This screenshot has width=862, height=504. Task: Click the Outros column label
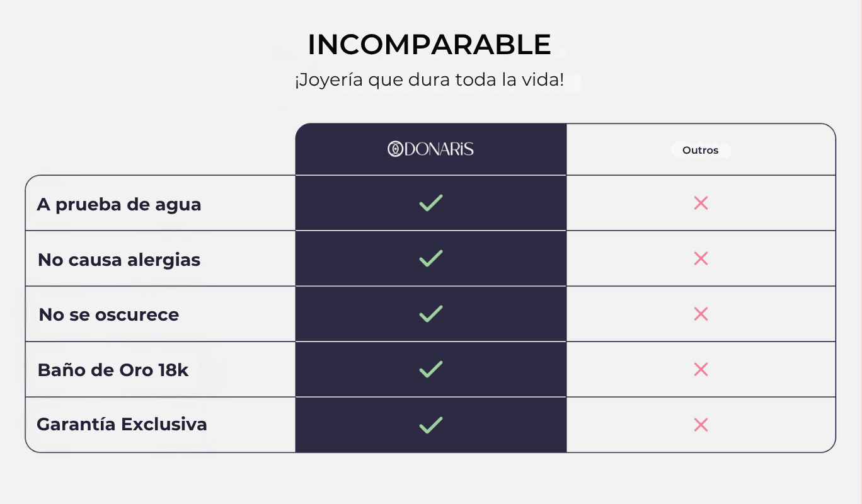pos(701,151)
